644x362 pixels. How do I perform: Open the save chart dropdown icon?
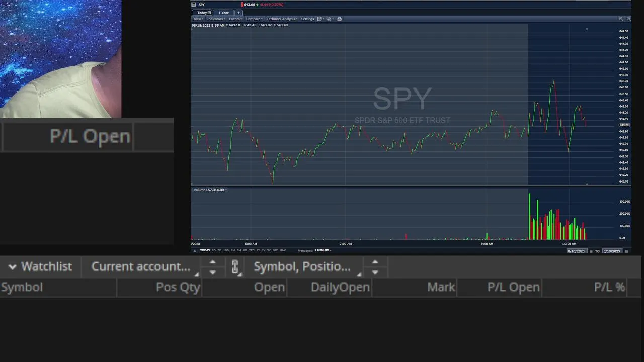click(x=320, y=19)
